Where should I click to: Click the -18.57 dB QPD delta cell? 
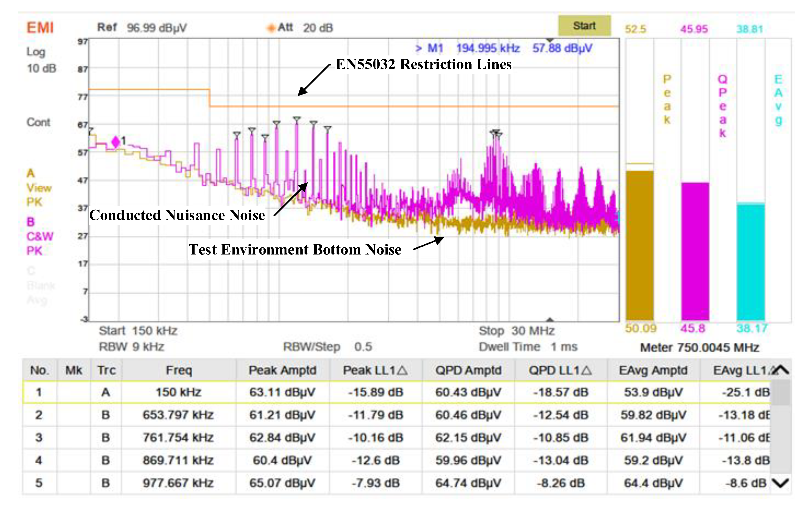pos(561,392)
